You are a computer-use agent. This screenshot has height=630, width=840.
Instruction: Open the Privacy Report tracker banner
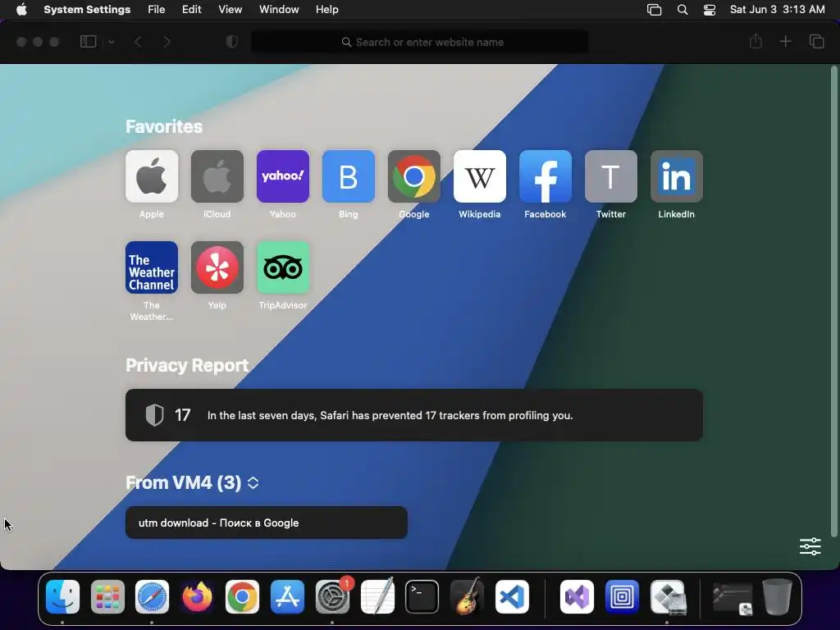pyautogui.click(x=414, y=415)
